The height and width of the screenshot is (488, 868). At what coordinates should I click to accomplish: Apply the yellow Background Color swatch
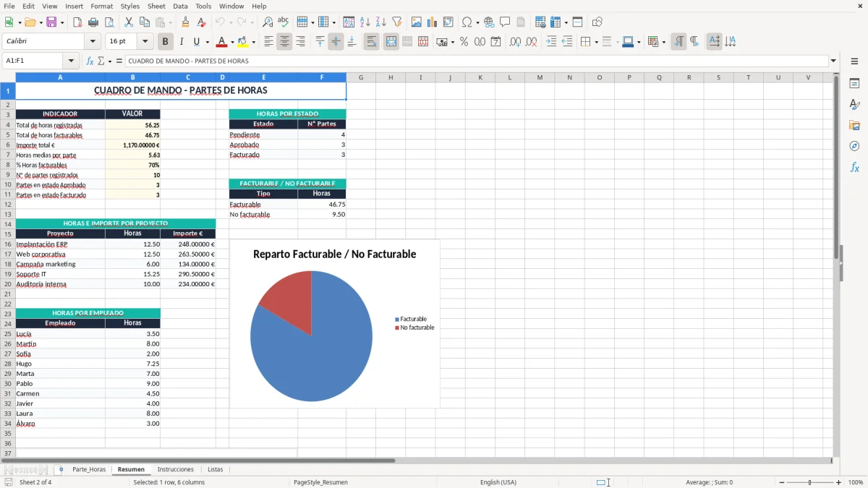click(x=244, y=42)
